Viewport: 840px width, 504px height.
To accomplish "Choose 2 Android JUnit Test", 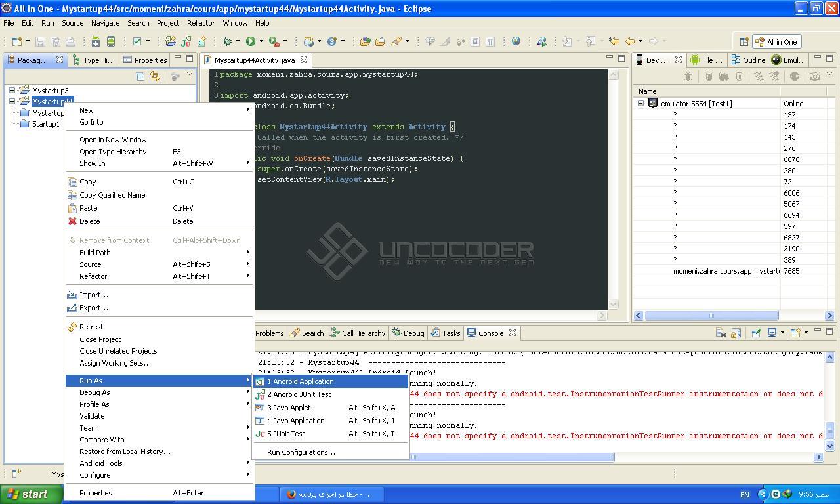I will [330, 394].
